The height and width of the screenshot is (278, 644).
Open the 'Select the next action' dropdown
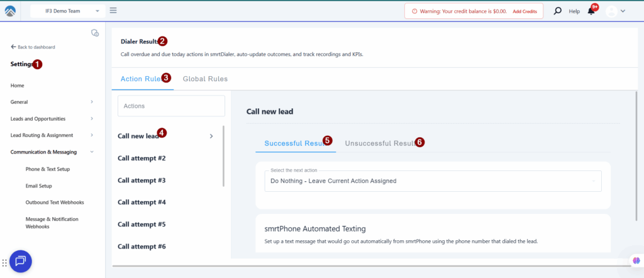(432, 181)
